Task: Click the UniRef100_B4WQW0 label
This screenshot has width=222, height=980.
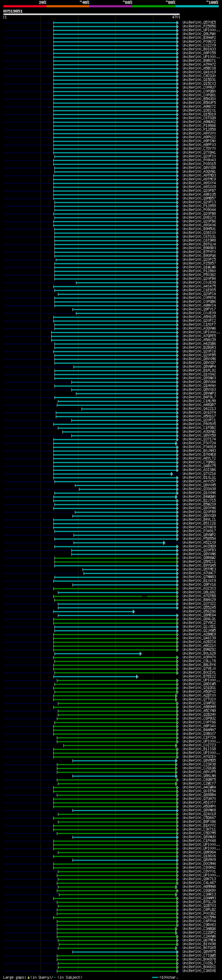Action: pos(199,496)
